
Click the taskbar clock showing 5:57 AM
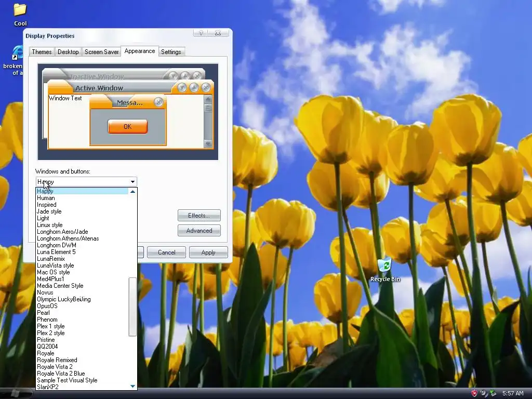pos(513,393)
